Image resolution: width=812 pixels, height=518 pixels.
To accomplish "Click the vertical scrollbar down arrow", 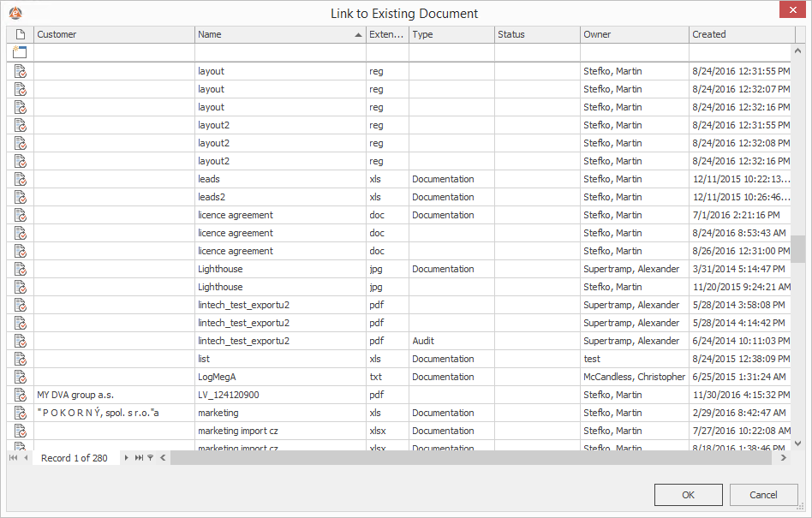I will pos(797,443).
